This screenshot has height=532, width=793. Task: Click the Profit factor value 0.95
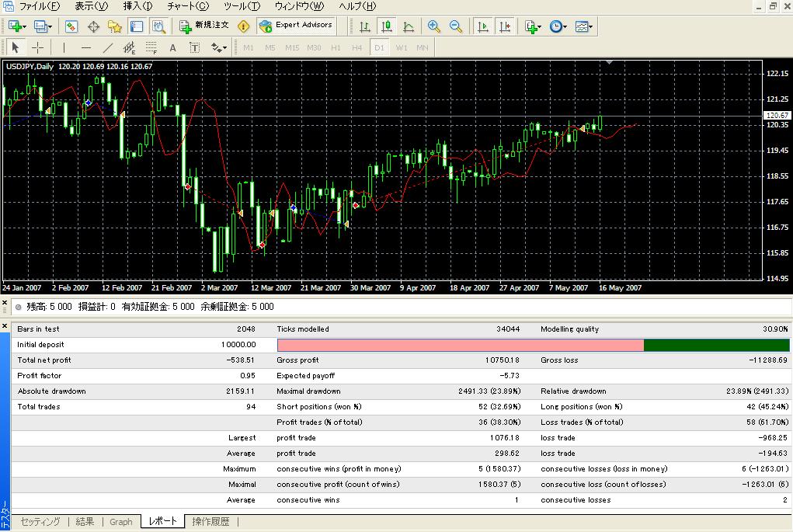pos(248,376)
